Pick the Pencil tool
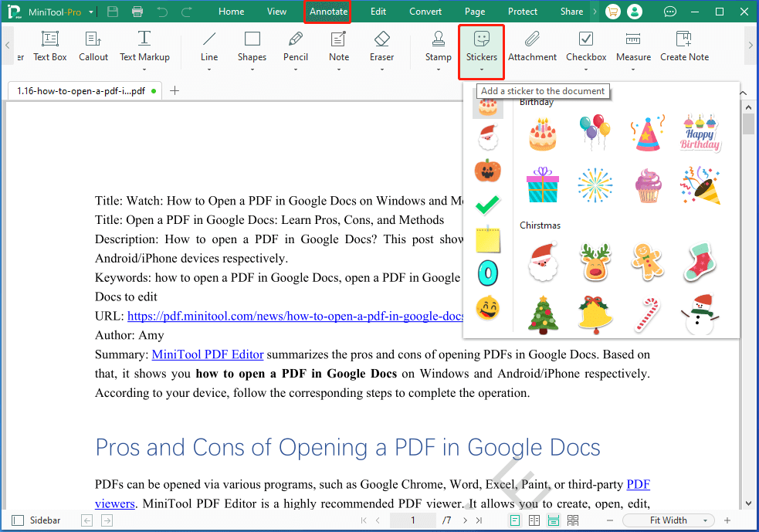 (295, 50)
